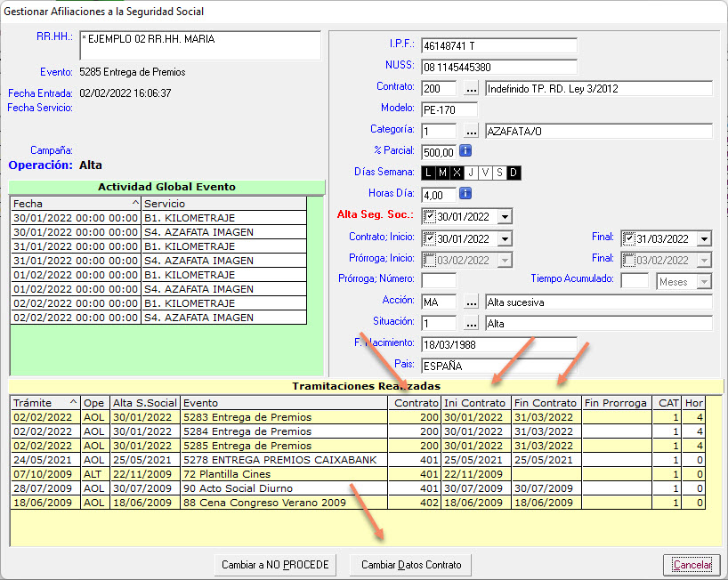The width and height of the screenshot is (728, 580).
Task: Click the Alta S.Social column header
Action: click(145, 403)
